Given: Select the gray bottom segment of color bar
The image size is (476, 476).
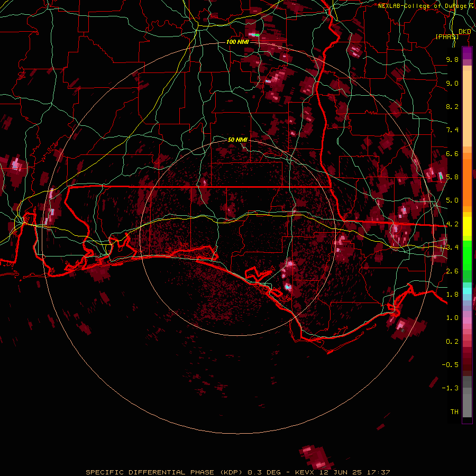Looking at the screenshot, I should click(467, 398).
